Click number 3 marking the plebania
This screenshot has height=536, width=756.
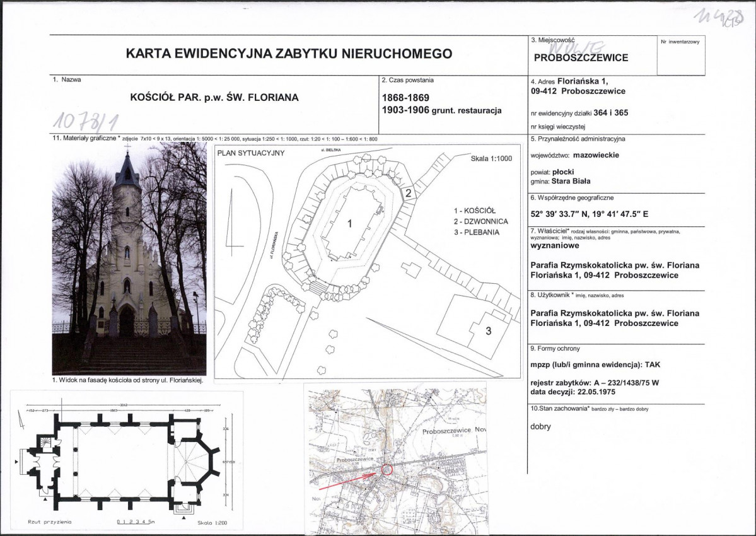(x=489, y=330)
